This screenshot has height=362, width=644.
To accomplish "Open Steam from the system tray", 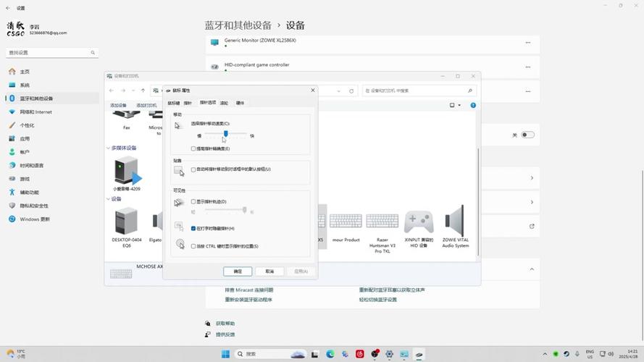I will (566, 354).
